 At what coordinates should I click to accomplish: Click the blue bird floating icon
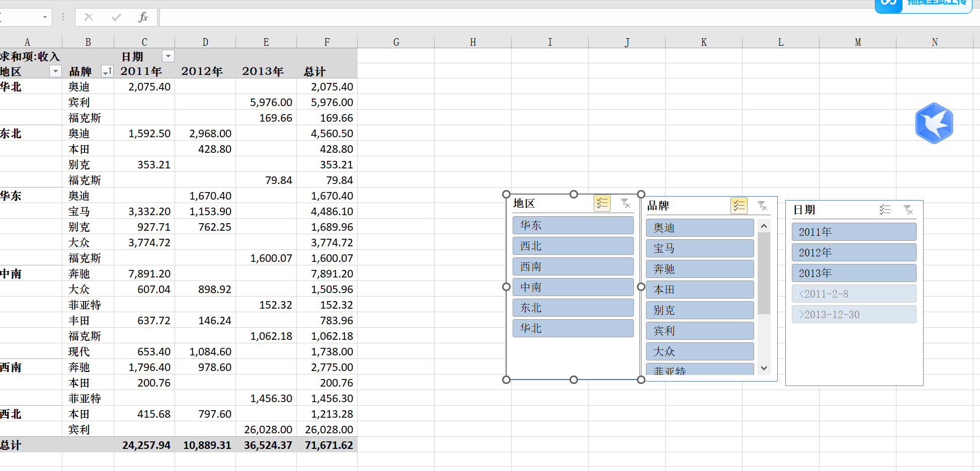934,123
